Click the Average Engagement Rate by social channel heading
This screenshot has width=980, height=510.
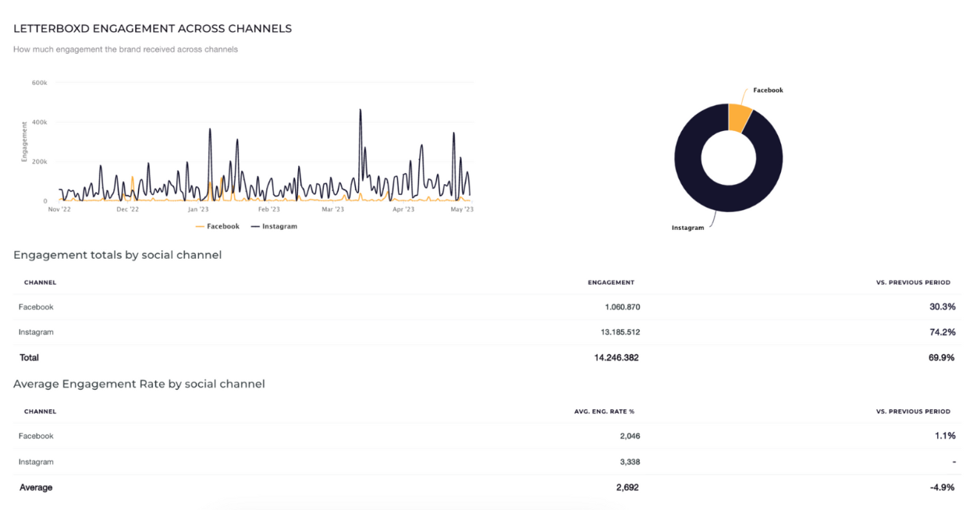[x=139, y=384]
